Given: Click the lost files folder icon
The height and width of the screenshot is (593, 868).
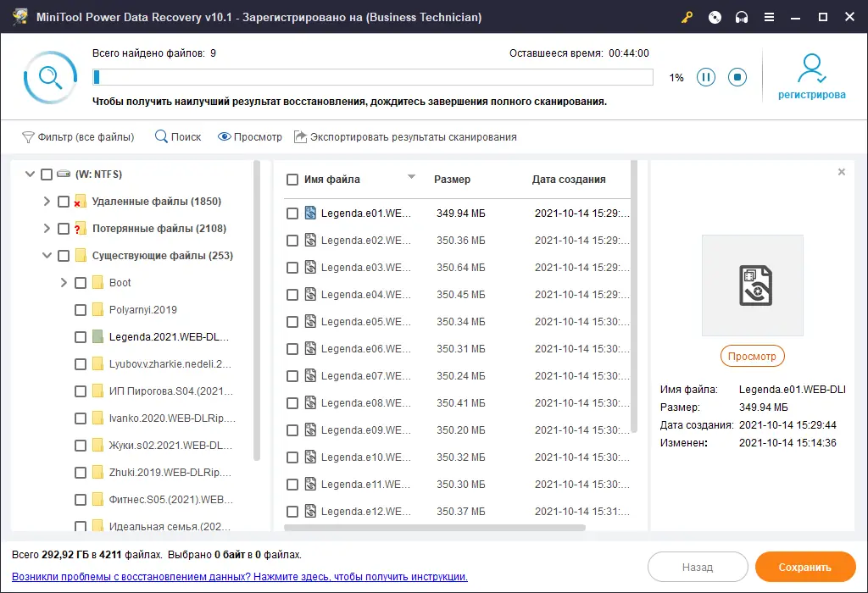Looking at the screenshot, I should pyautogui.click(x=81, y=229).
